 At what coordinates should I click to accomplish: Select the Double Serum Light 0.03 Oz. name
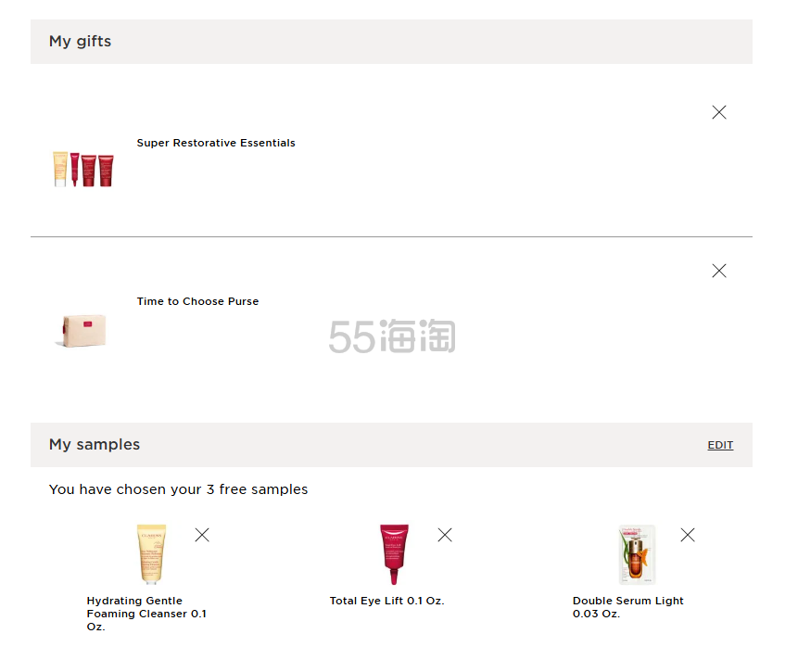pos(627,607)
